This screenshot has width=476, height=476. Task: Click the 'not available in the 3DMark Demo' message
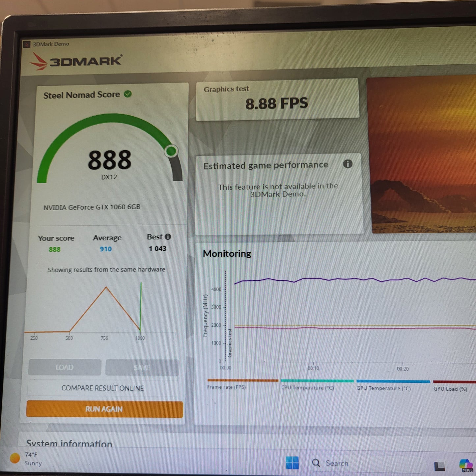point(278,190)
